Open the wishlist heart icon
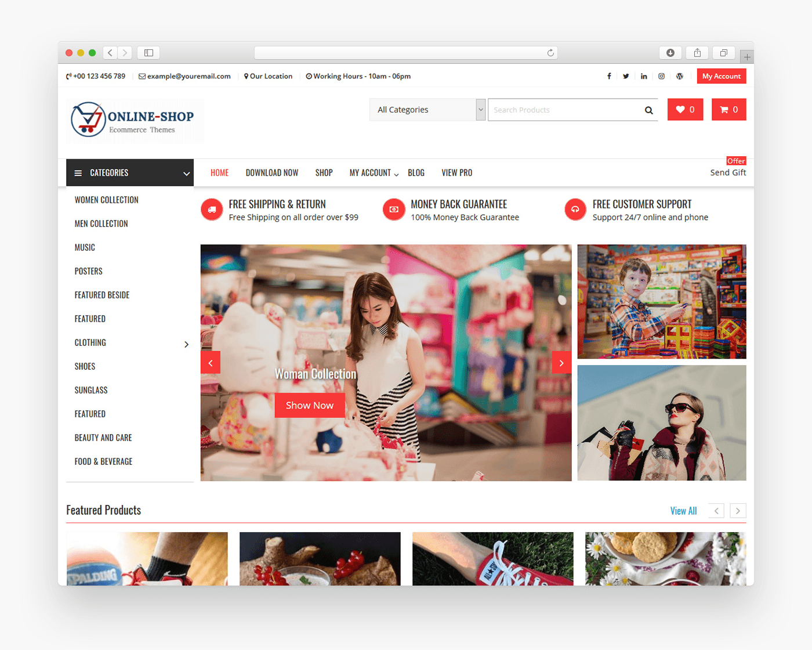The height and width of the screenshot is (650, 812). (x=680, y=109)
